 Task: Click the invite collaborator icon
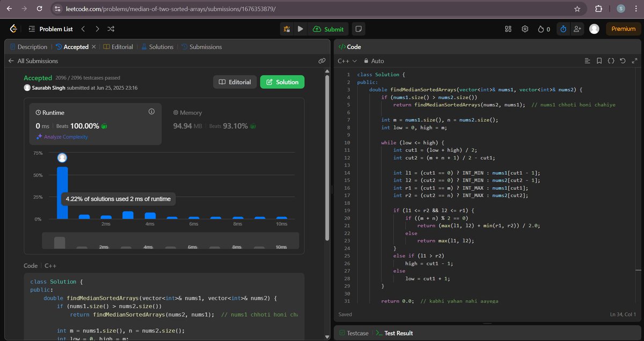point(577,29)
